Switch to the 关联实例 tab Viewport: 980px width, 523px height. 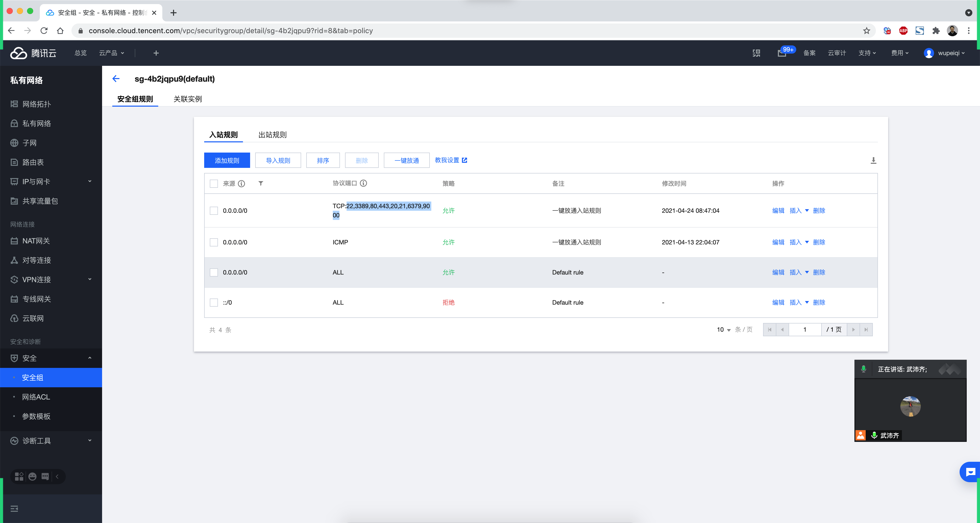(188, 99)
